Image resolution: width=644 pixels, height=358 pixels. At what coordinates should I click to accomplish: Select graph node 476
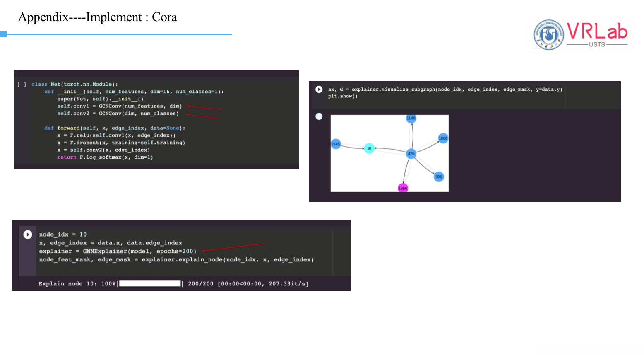411,154
